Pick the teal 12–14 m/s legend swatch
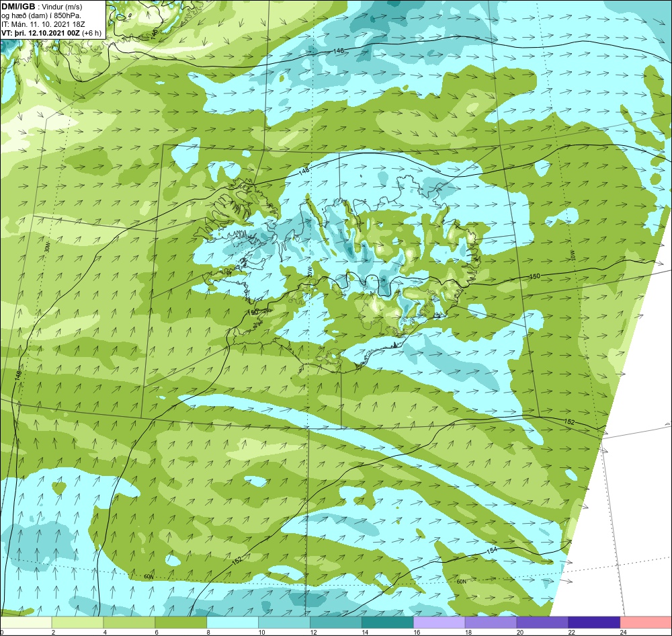Screen dimensions: 672x636 pos(336,623)
